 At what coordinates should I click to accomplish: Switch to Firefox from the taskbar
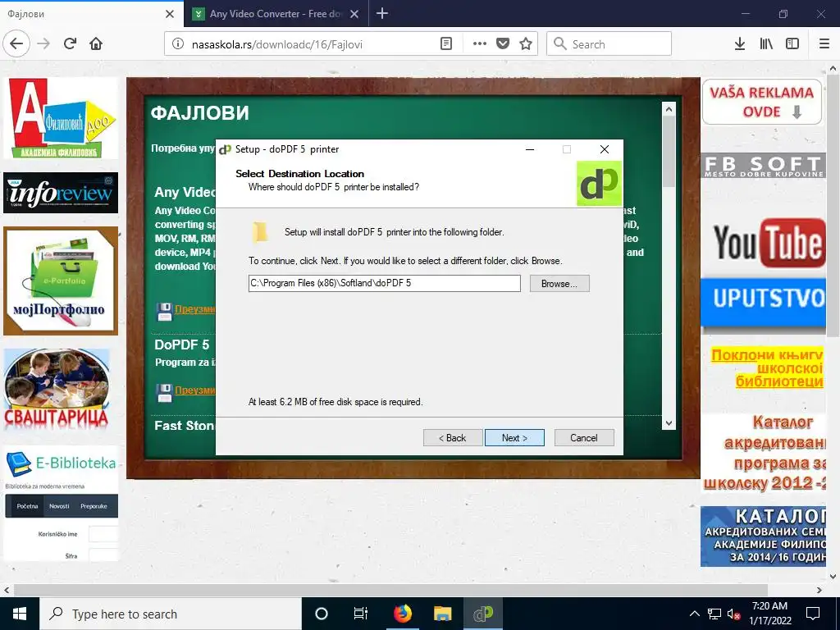tap(403, 614)
